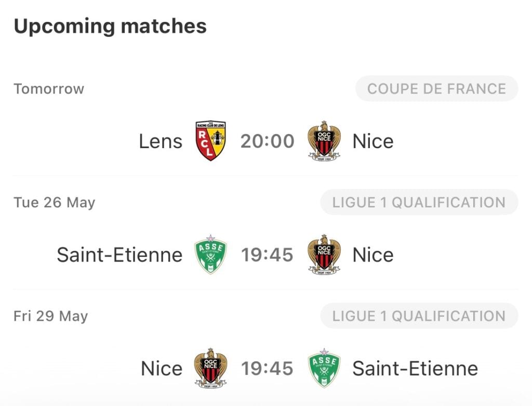Click Saint-Etienne crest in Fri 29 May match

point(324,368)
